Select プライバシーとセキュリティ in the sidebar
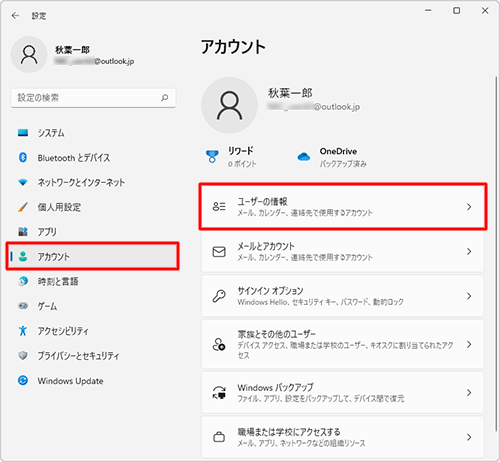 (93, 355)
